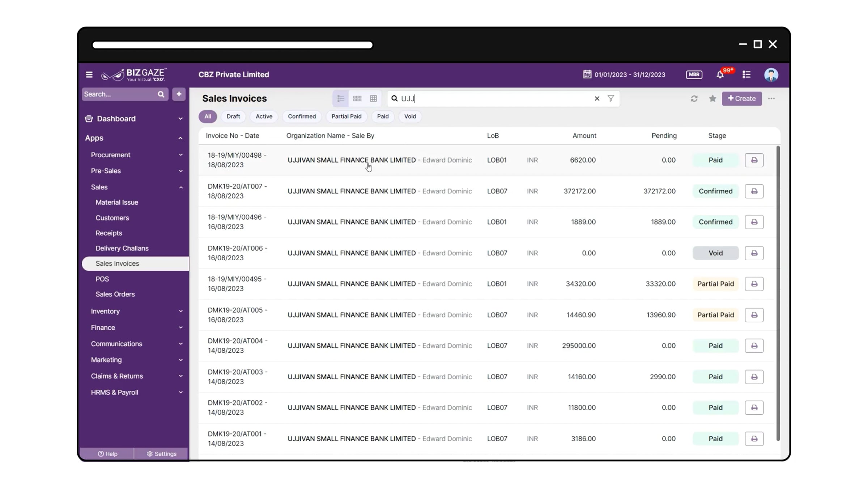
Task: Print invoice DMK19-20/AT007
Action: tap(754, 191)
